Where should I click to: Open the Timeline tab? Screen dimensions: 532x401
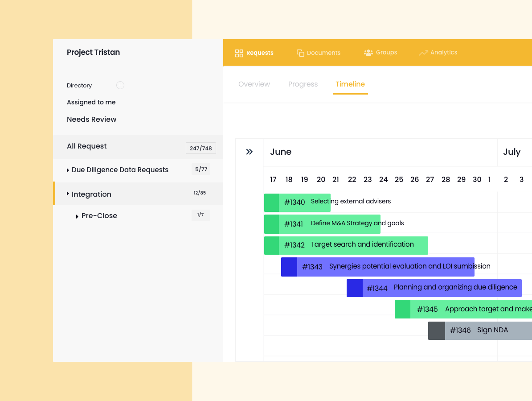[x=350, y=84]
